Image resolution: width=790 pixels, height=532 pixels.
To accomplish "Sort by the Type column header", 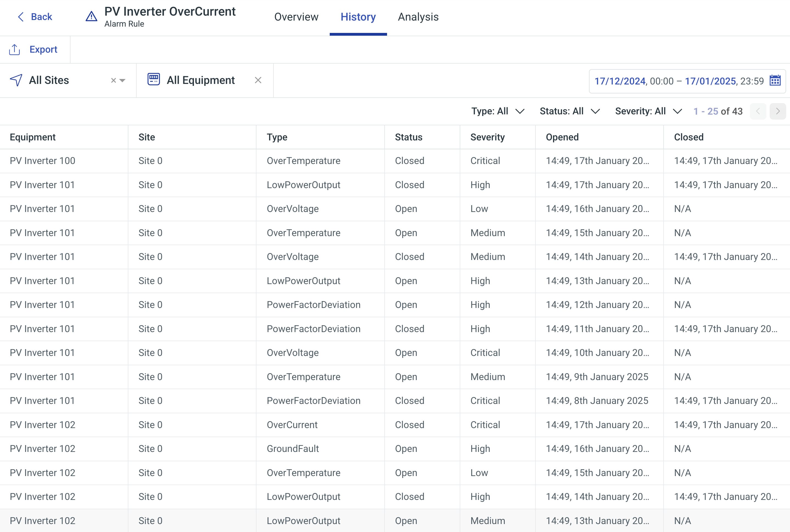I will click(277, 137).
